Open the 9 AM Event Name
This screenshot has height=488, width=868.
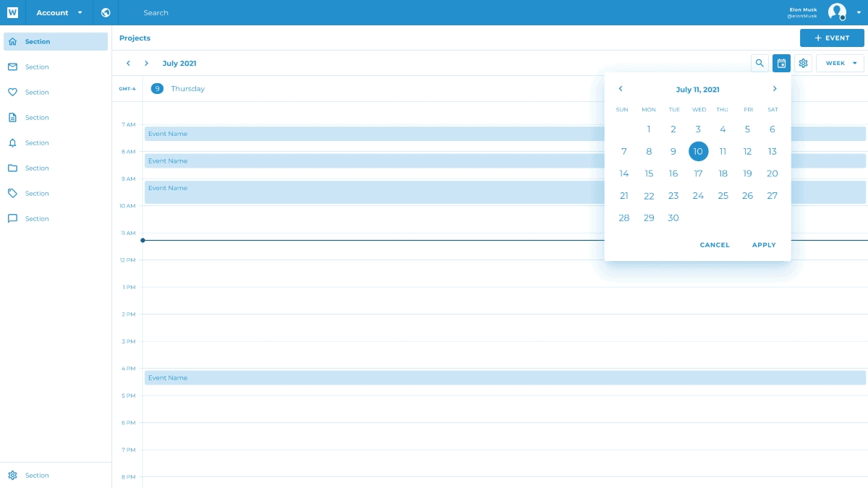coord(505,192)
